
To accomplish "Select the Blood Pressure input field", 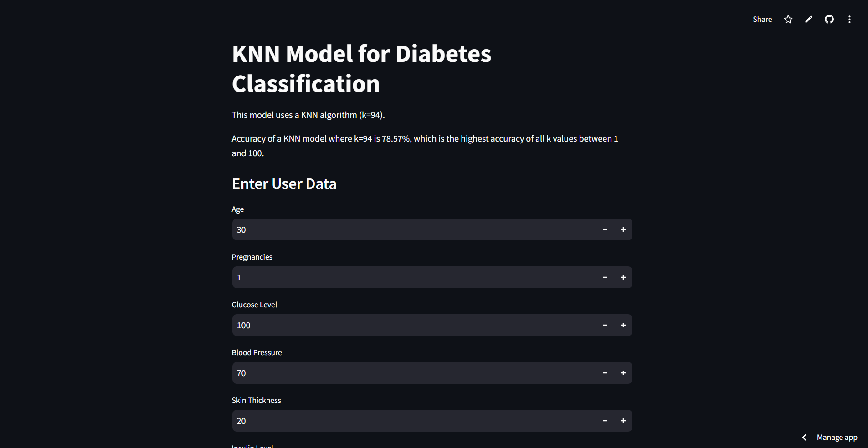I will point(410,373).
